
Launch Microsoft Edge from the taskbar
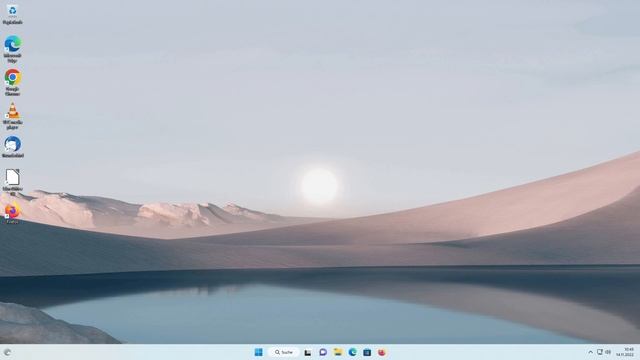(352, 352)
